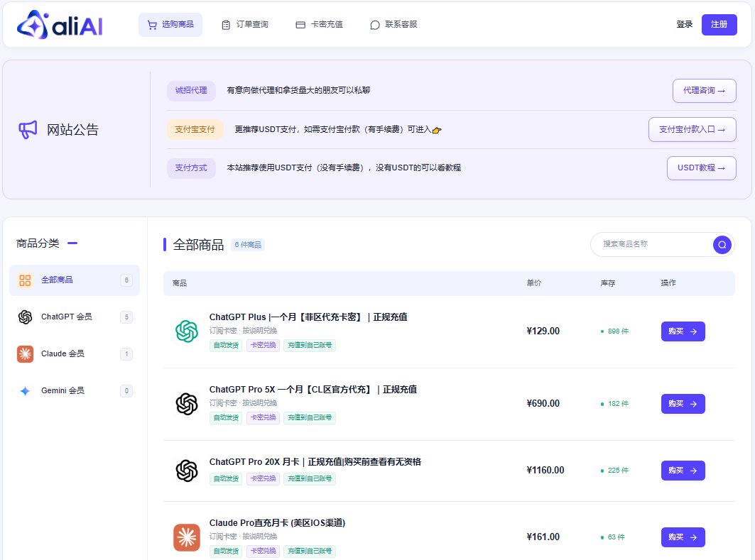Open Claude Pro直充月卡 product title
This screenshot has height=560, width=755.
pos(277,523)
